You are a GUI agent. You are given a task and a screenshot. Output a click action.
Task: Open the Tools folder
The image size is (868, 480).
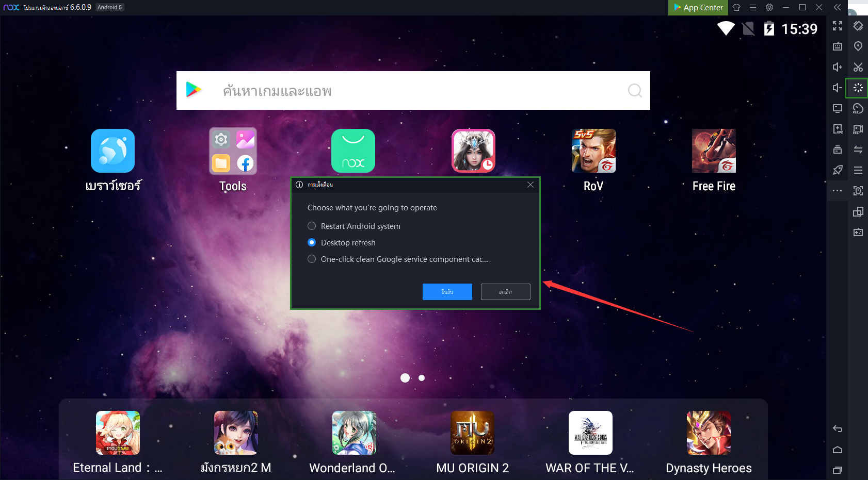coord(233,151)
